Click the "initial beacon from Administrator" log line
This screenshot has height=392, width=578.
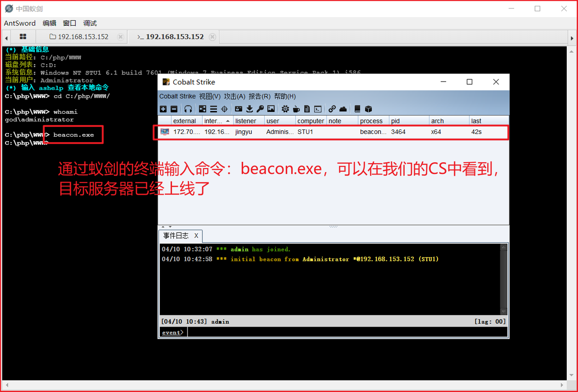tap(300, 259)
